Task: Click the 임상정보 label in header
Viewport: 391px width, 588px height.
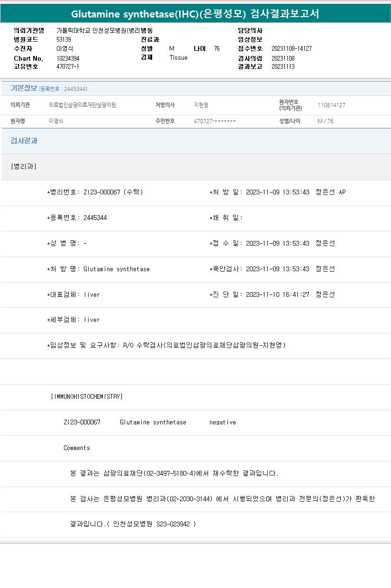Action: click(250, 39)
